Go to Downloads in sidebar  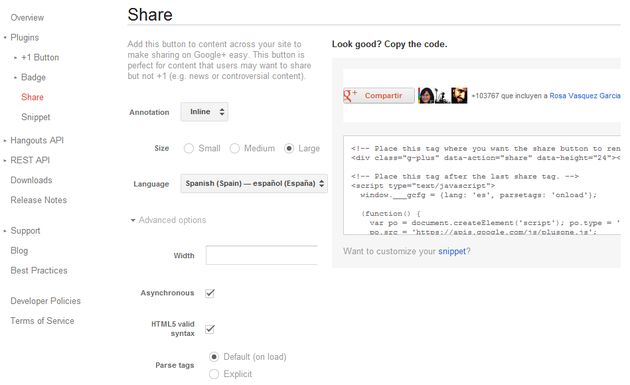(x=31, y=180)
